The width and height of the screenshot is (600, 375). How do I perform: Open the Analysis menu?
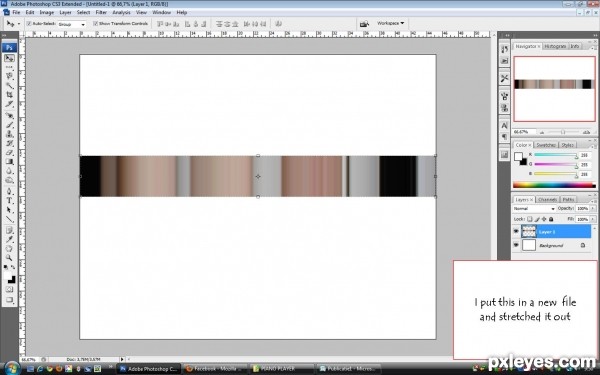coord(121,12)
